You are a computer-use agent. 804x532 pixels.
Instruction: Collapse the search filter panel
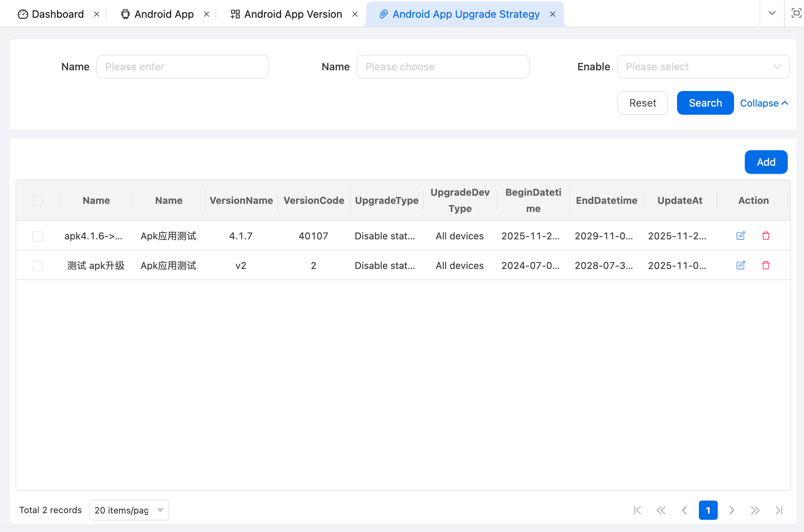coord(764,103)
